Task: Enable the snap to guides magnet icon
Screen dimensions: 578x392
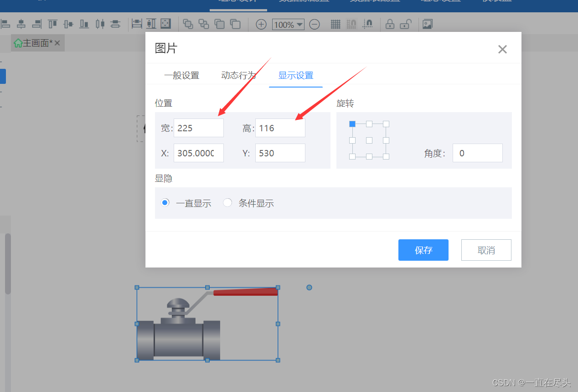Action: [368, 24]
